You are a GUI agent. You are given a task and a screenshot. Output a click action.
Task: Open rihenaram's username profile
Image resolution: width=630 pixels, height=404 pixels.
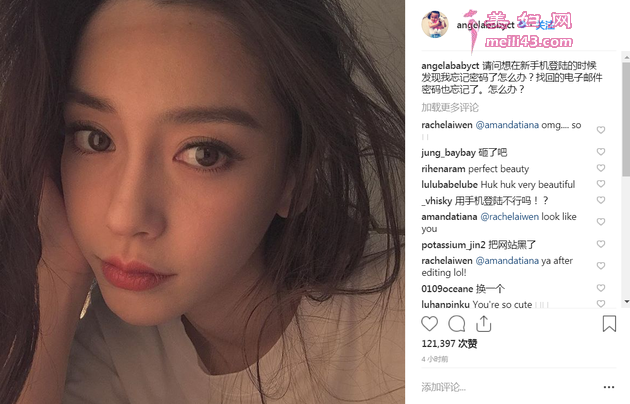(443, 169)
